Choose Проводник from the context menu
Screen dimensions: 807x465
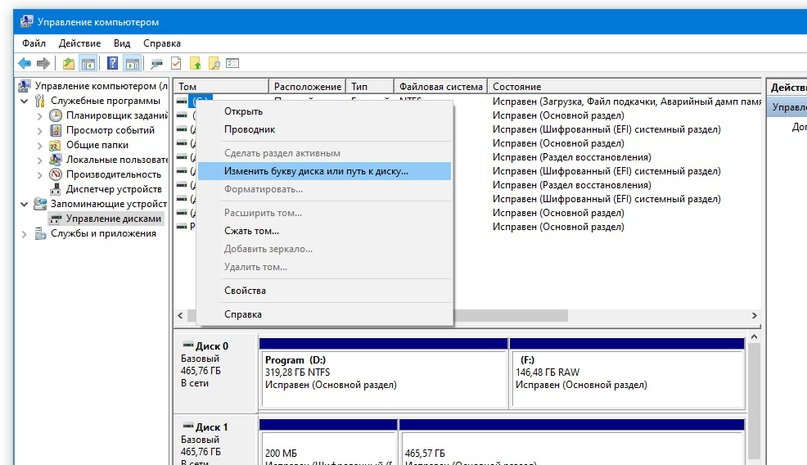(x=324, y=129)
